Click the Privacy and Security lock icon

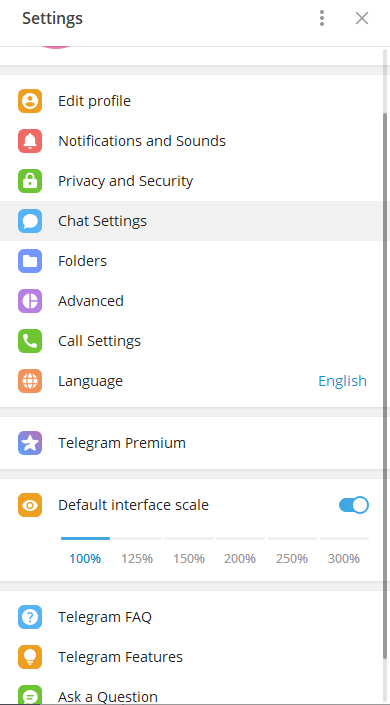(x=30, y=181)
